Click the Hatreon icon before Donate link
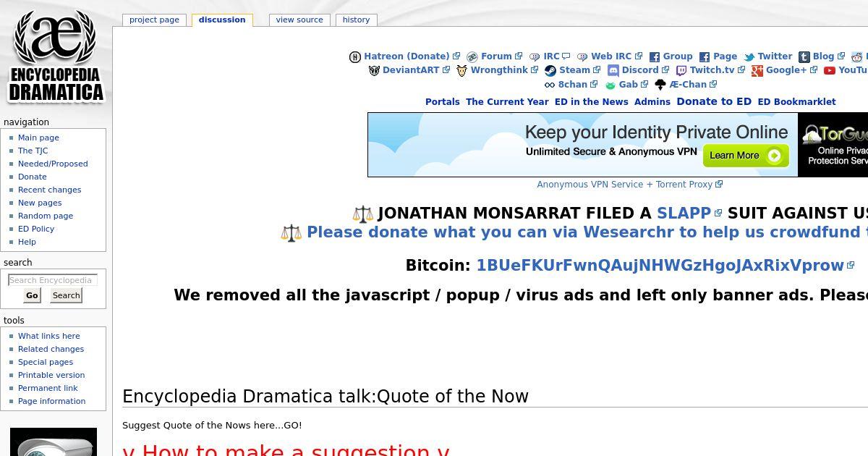Screen dimensions: 868x456 pos(355,56)
